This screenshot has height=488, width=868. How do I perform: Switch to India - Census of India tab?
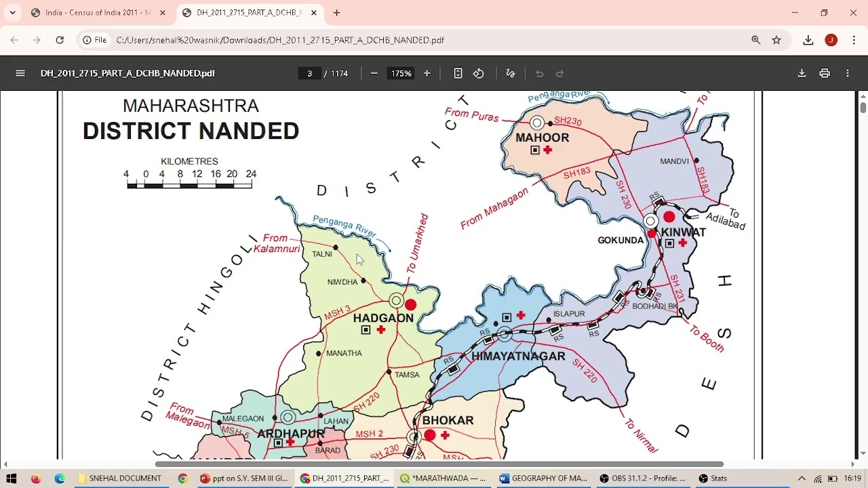[98, 12]
